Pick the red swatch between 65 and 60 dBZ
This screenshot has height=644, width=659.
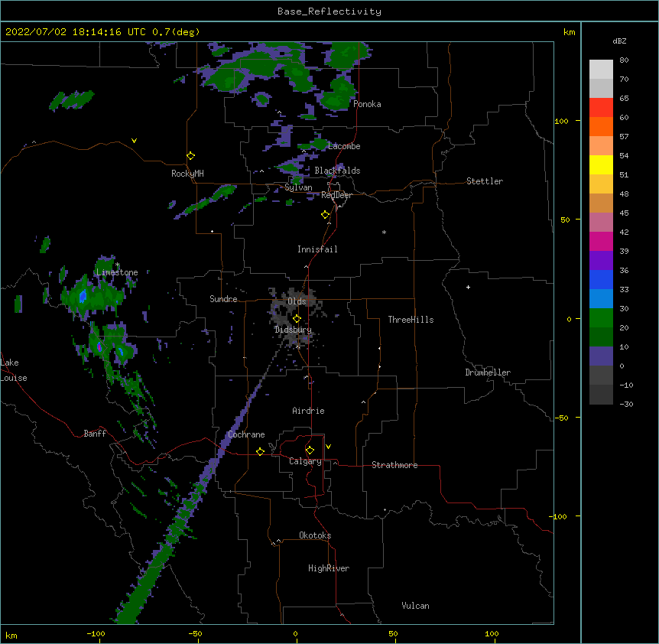coord(601,107)
